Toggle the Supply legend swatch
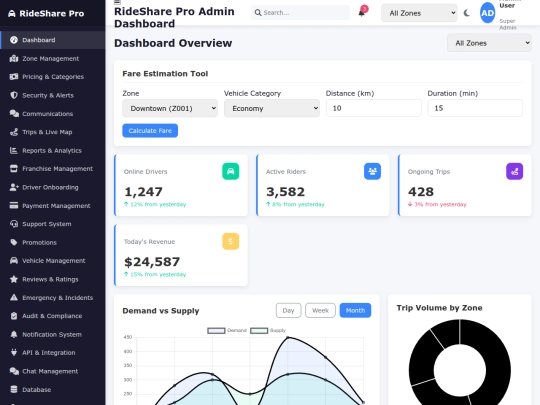The width and height of the screenshot is (540, 405). click(x=259, y=331)
